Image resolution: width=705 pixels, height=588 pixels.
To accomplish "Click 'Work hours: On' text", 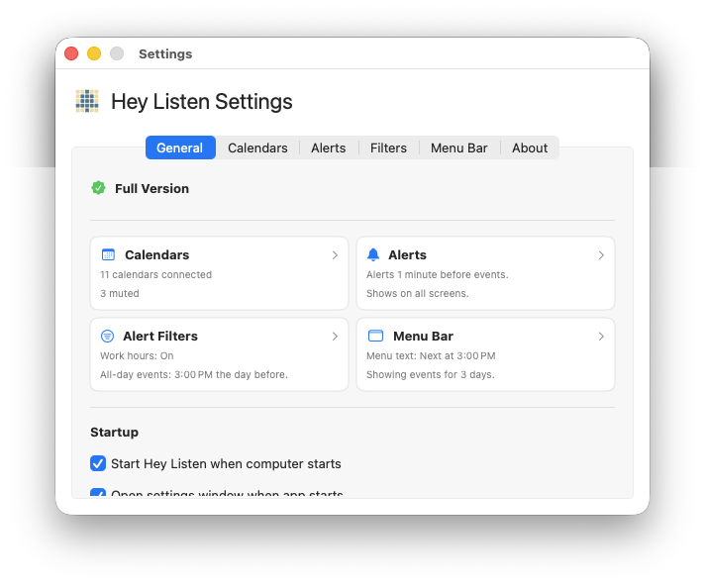I will click(137, 356).
